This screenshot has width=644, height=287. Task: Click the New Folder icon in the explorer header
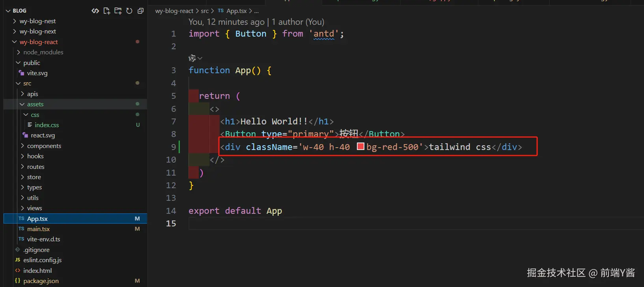tap(118, 11)
